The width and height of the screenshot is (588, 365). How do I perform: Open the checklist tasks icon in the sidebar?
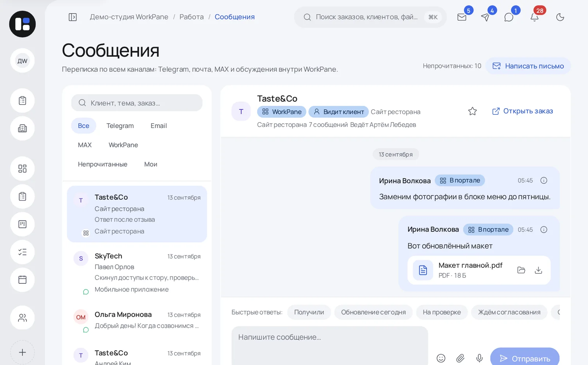[x=22, y=252]
